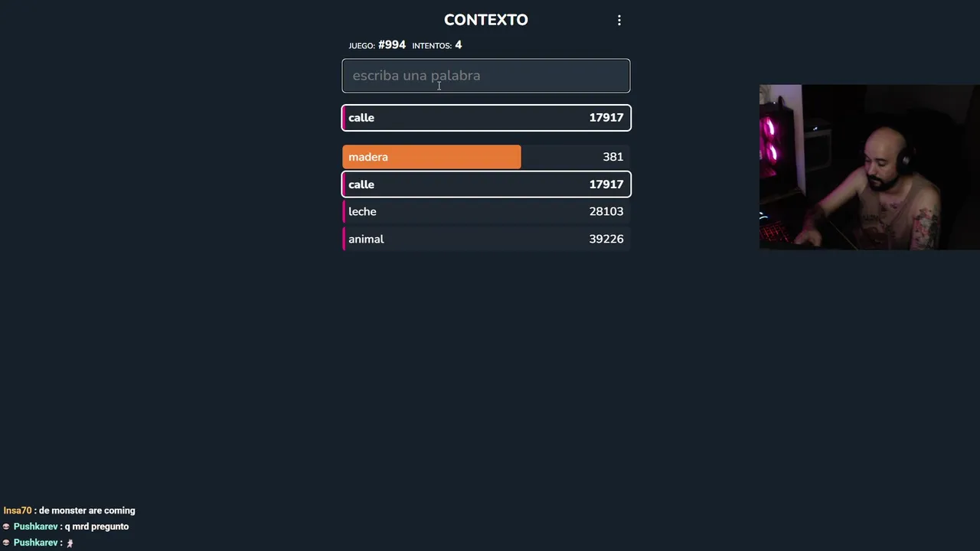Click the INTENTOS counter showing 4

[x=458, y=45]
